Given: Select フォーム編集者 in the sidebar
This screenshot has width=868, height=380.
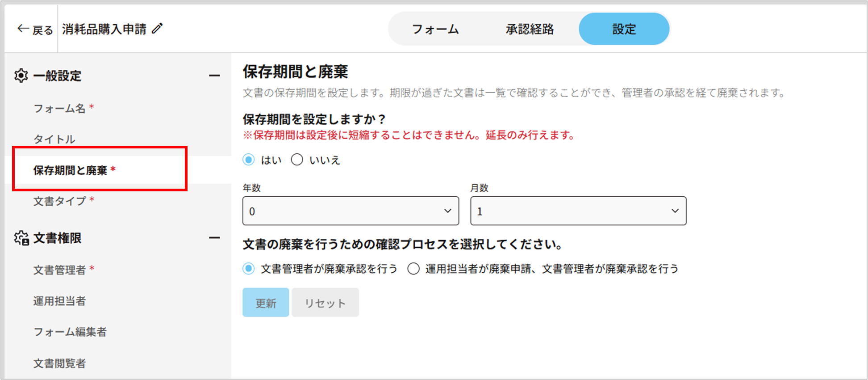Looking at the screenshot, I should click(70, 332).
